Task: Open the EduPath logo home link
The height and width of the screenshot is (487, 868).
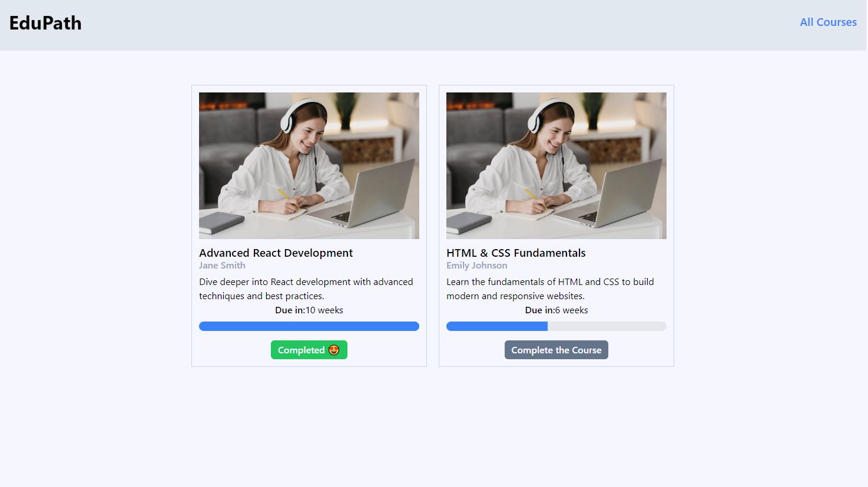Action: tap(45, 23)
